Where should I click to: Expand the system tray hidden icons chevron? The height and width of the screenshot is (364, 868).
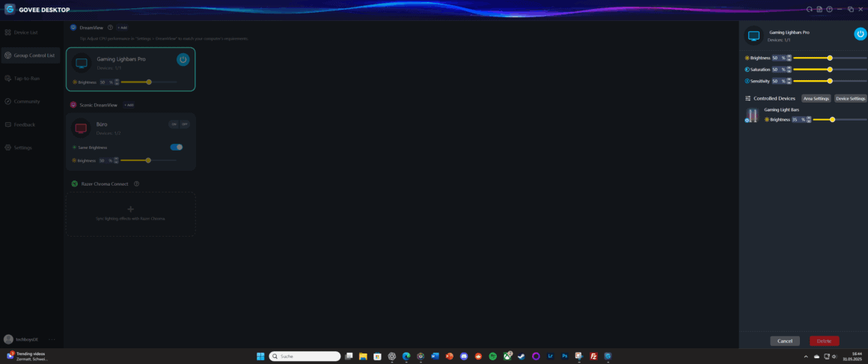pos(806,357)
